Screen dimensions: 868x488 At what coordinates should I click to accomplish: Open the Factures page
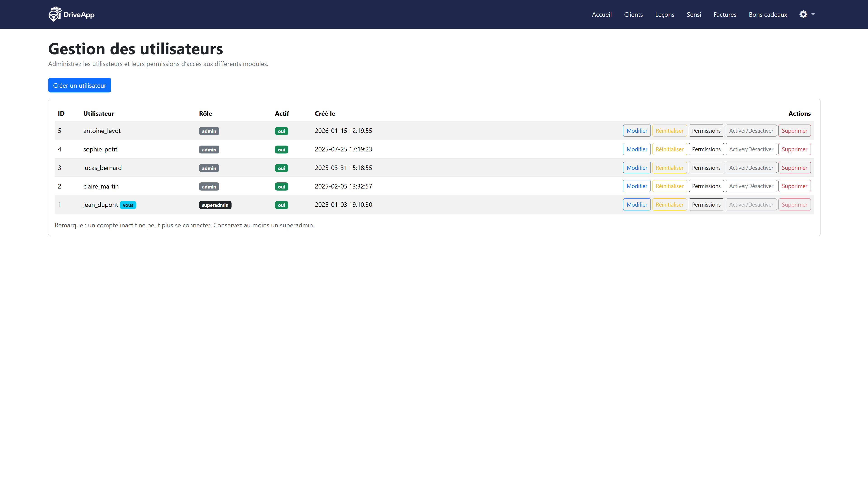tap(725, 14)
